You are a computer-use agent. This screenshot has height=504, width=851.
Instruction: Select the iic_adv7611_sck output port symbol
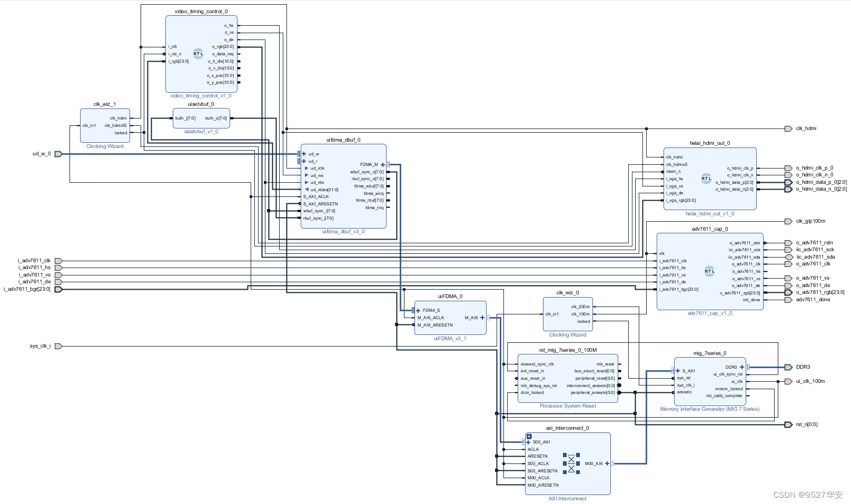(x=788, y=250)
